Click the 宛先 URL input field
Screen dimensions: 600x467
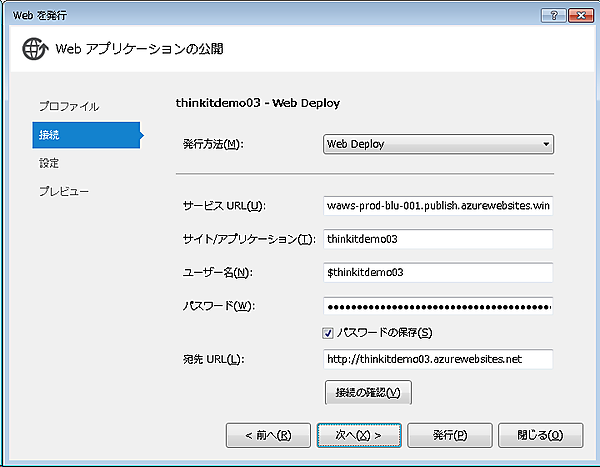[x=438, y=359]
